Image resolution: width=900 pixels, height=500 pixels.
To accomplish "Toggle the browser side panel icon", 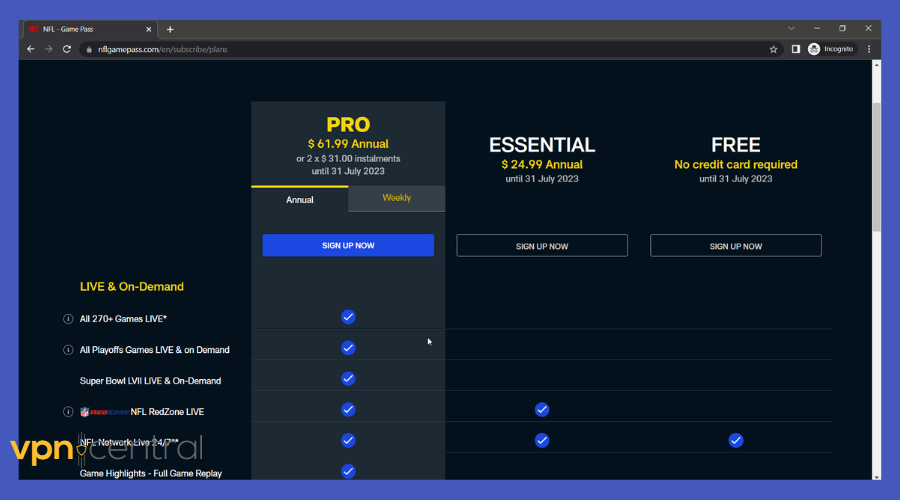I will click(796, 49).
